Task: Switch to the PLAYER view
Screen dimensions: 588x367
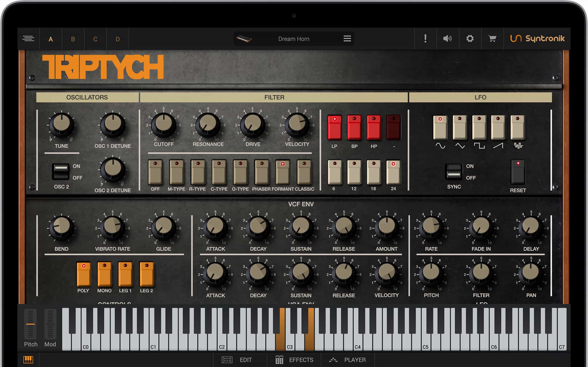Action: [x=348, y=360]
